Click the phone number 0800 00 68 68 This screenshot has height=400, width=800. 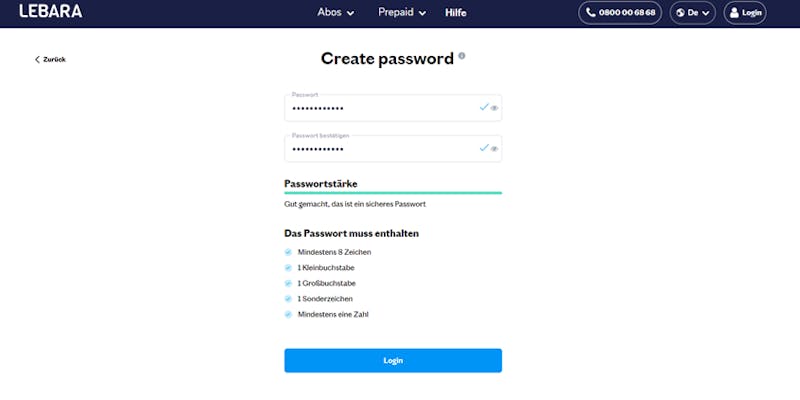(x=619, y=13)
